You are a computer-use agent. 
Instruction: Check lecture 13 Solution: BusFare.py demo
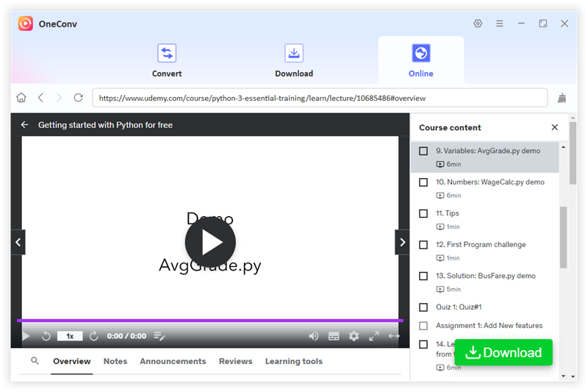click(x=423, y=276)
